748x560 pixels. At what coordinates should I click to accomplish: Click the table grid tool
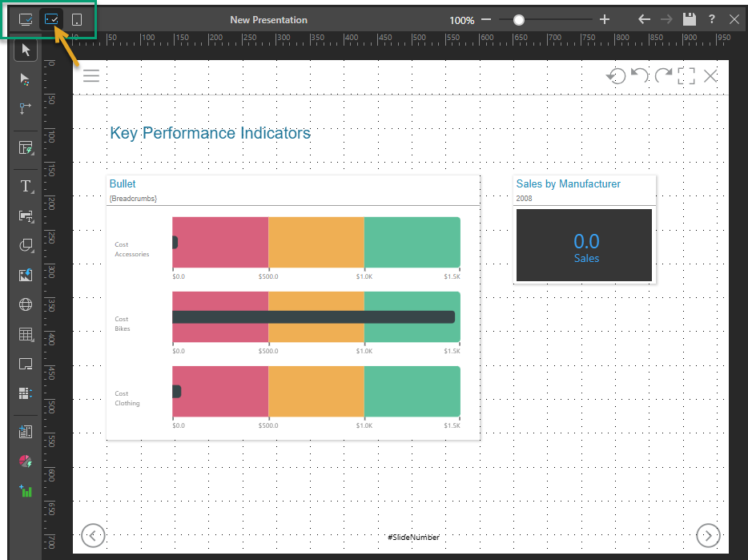click(26, 334)
